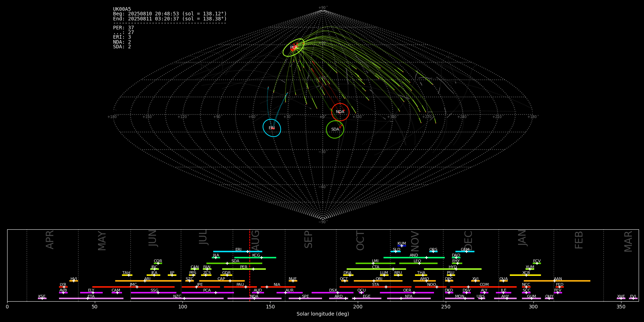Select the SLD shower label

[x=396, y=250]
